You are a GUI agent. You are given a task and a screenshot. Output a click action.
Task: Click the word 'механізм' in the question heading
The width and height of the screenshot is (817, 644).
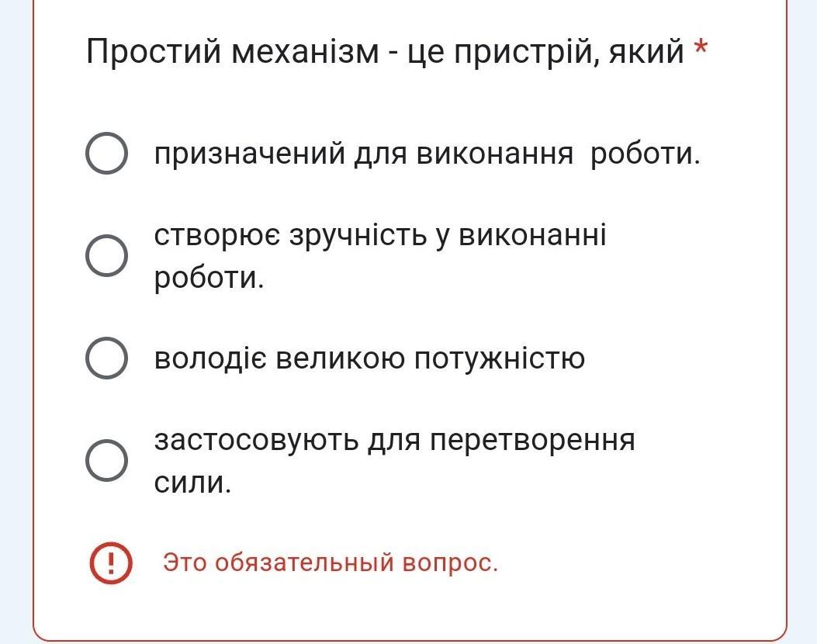pyautogui.click(x=305, y=52)
